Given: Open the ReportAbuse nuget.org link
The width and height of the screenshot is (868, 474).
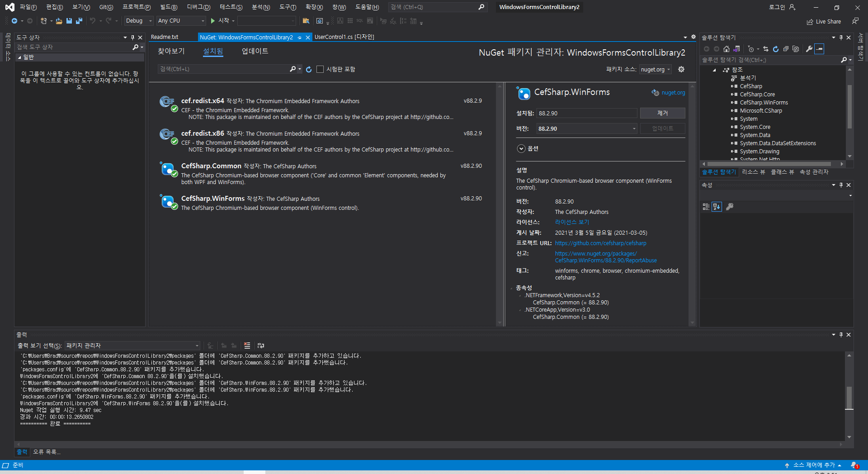Looking at the screenshot, I should 606,257.
